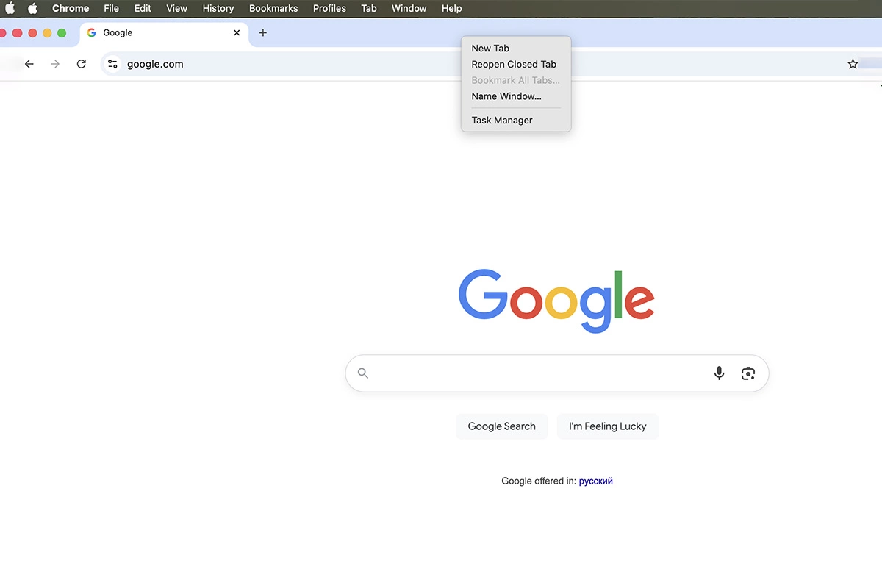This screenshot has height=588, width=882.
Task: Click the magnifier icon in the search box
Action: pos(362,373)
